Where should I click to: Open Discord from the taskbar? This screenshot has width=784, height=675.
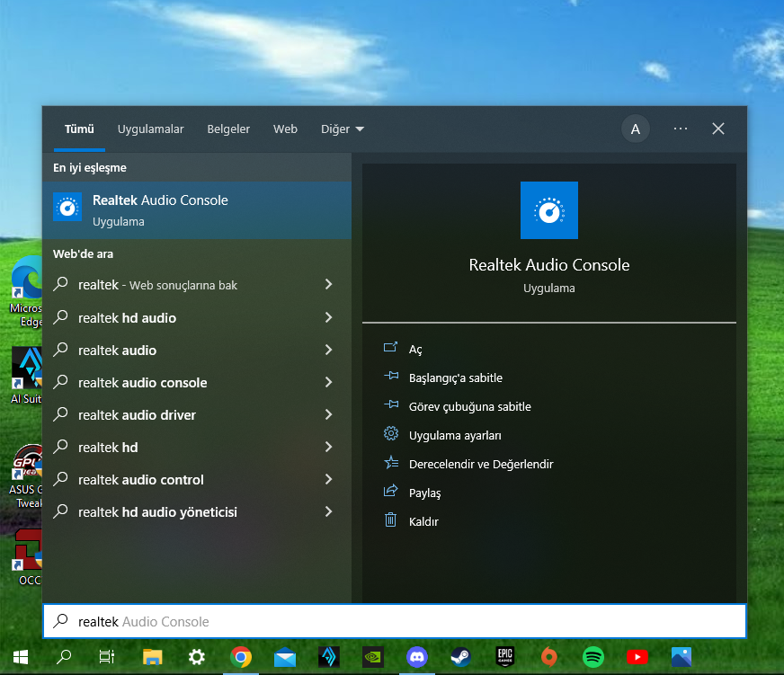(x=417, y=657)
